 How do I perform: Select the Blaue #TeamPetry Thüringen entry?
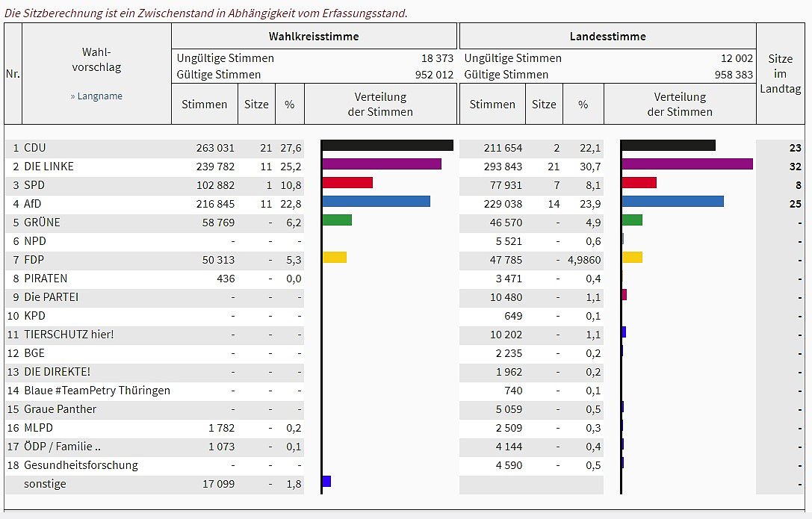(x=97, y=391)
